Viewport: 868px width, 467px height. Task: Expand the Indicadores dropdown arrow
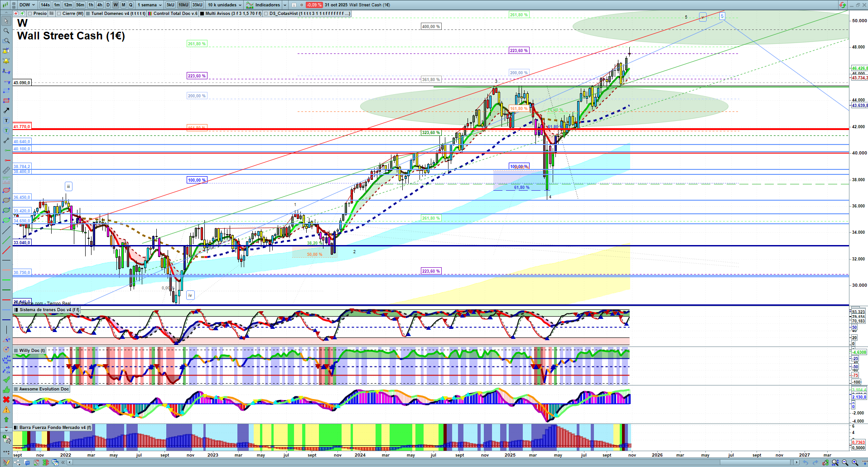tap(285, 5)
